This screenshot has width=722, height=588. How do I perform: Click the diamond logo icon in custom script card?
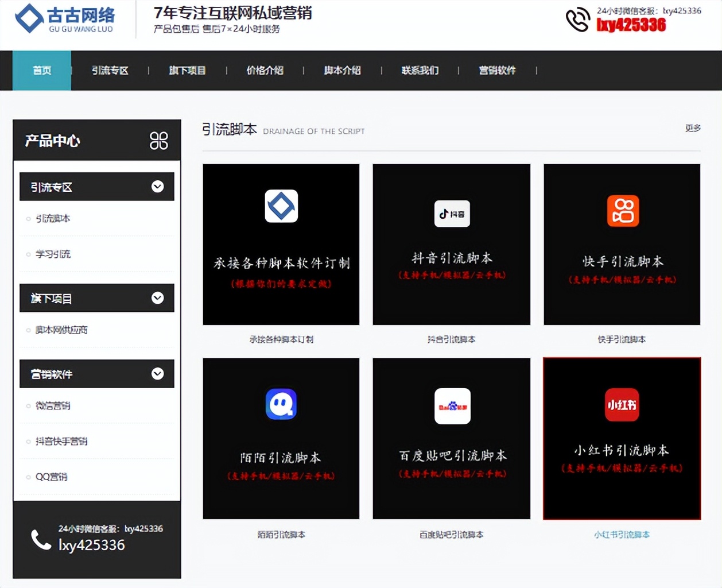click(281, 206)
